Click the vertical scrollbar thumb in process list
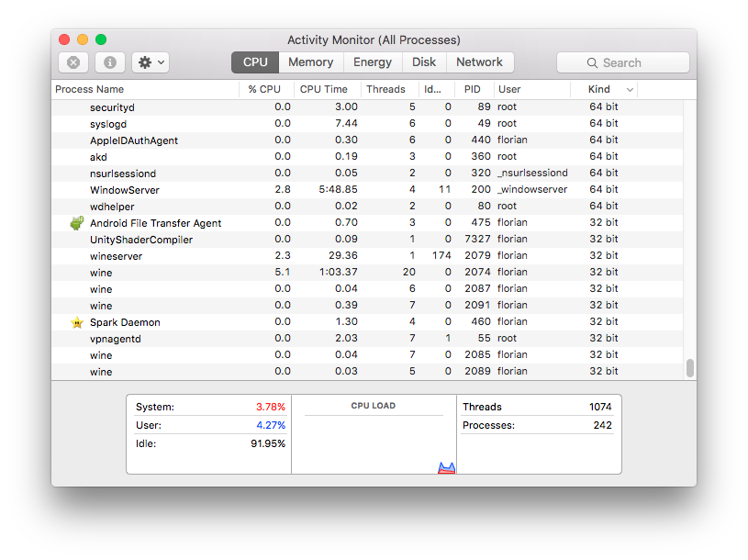Viewport: 748px width, 560px height. coord(690,367)
